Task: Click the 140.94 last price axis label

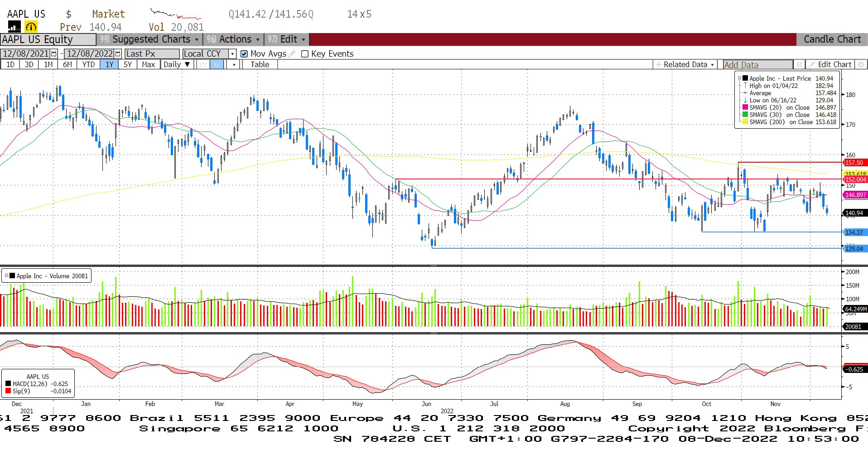Action: (854, 213)
